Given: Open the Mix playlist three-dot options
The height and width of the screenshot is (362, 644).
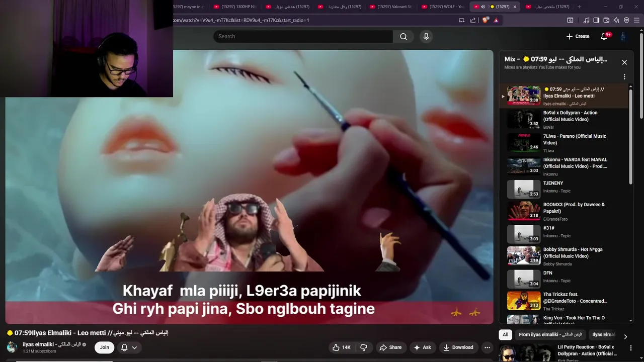Looking at the screenshot, I should point(624,77).
